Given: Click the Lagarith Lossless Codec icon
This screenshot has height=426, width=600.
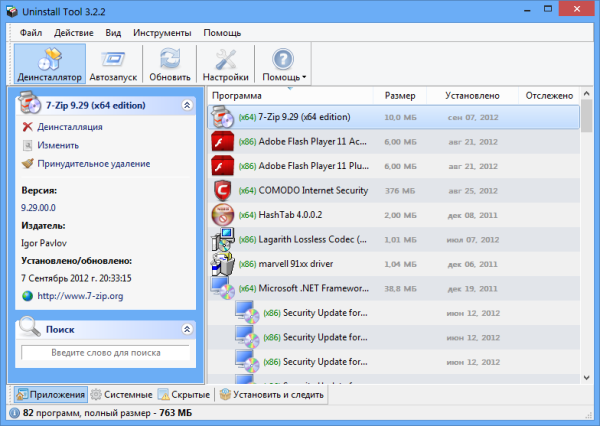Looking at the screenshot, I should [x=223, y=239].
